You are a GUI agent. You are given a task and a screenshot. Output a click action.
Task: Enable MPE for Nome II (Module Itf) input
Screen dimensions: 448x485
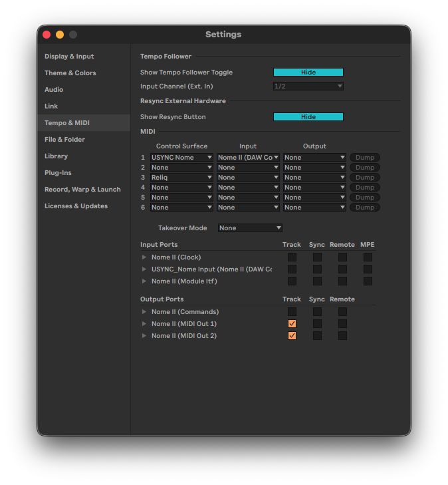[x=368, y=281]
